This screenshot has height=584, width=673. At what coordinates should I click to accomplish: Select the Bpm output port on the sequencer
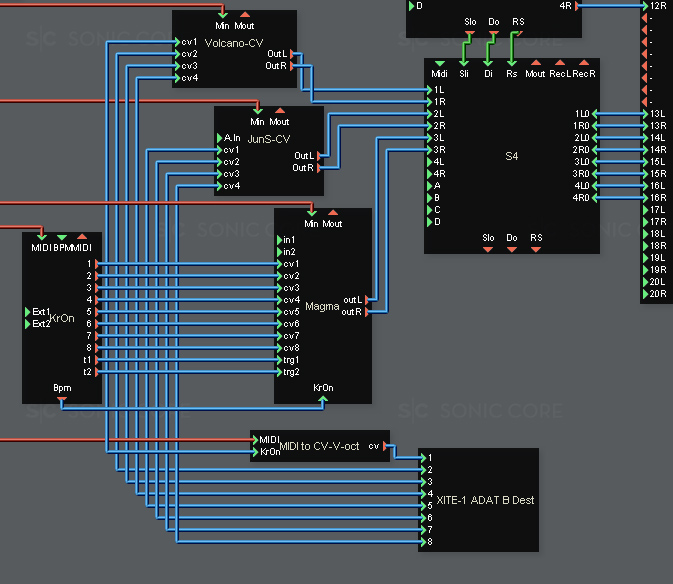pos(62,399)
